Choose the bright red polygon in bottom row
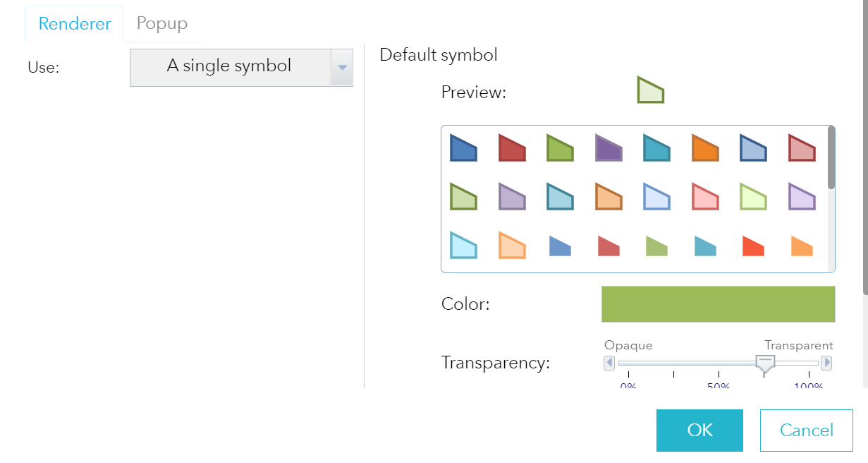This screenshot has height=463, width=868. 752,247
